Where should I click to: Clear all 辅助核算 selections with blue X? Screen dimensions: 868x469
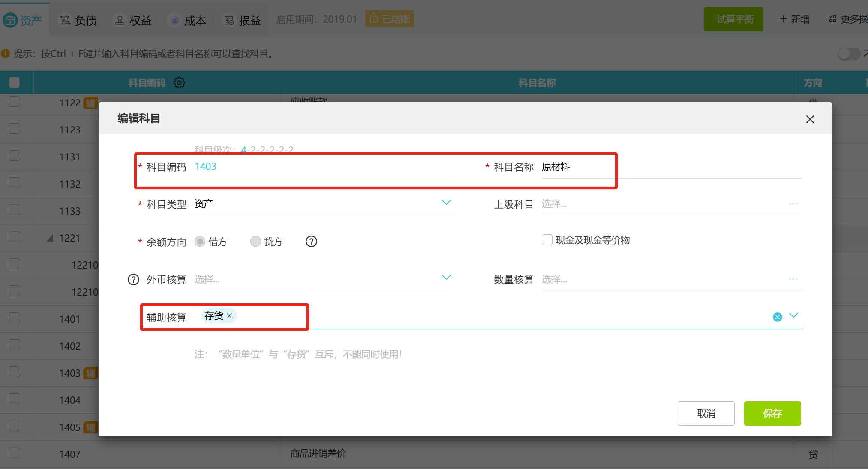(x=777, y=317)
